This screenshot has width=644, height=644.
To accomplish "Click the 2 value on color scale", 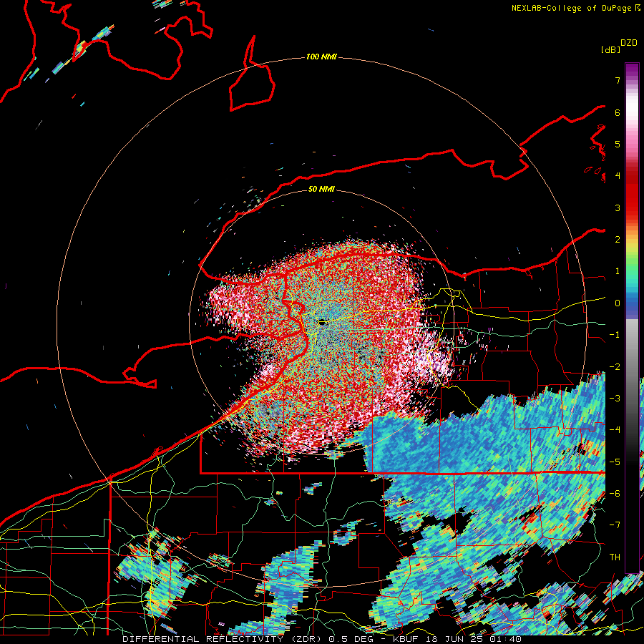I will click(x=618, y=240).
